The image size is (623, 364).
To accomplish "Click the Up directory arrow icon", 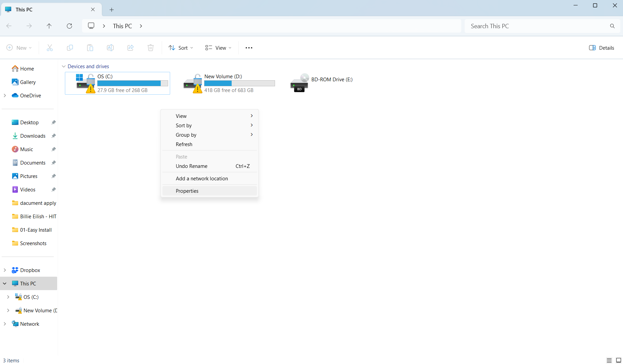I will (x=49, y=26).
